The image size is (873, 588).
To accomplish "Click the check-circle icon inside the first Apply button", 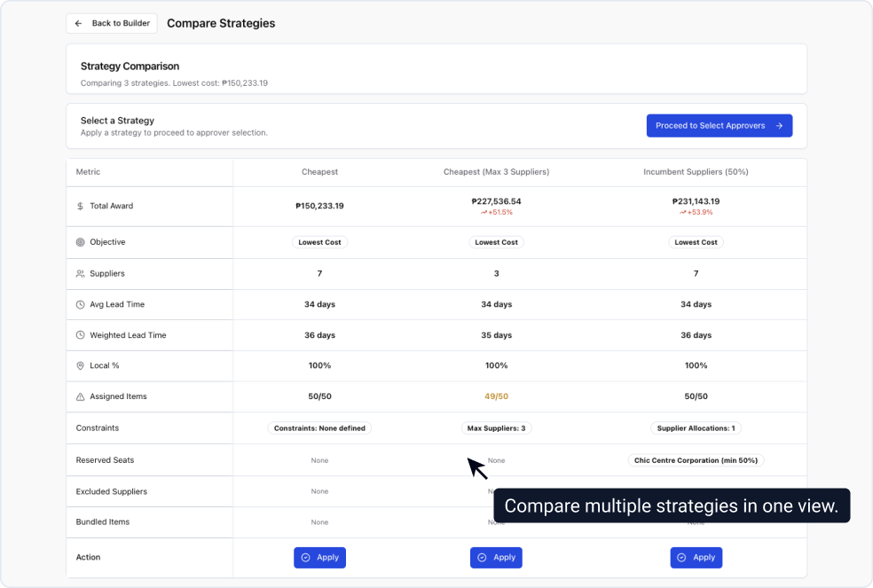I will click(304, 557).
